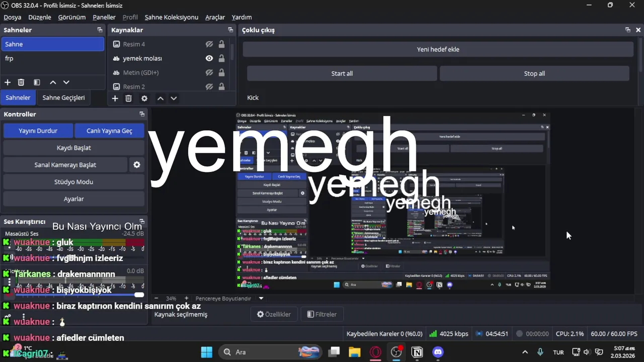Open Ayarlar settings button

[x=74, y=199]
